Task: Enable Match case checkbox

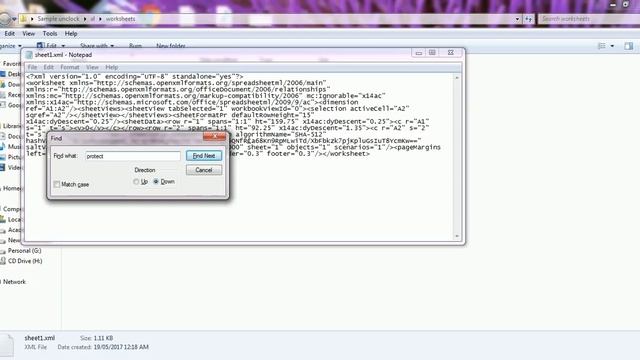Action: coord(57,184)
